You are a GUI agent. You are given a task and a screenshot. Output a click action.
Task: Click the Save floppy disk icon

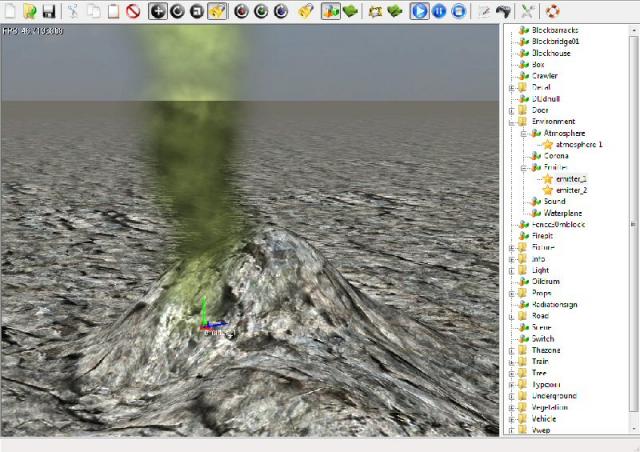[x=48, y=11]
